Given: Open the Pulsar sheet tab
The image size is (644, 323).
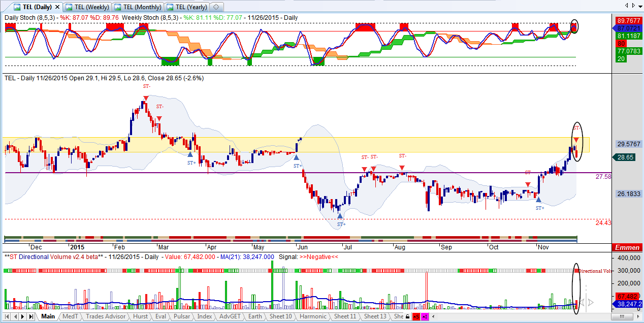Looking at the screenshot, I should (182, 316).
